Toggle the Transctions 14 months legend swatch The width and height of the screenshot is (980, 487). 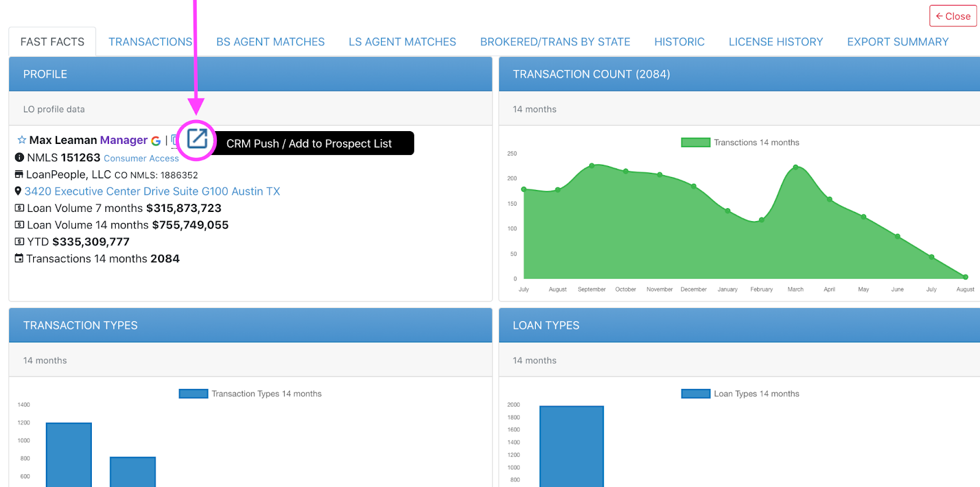(695, 142)
